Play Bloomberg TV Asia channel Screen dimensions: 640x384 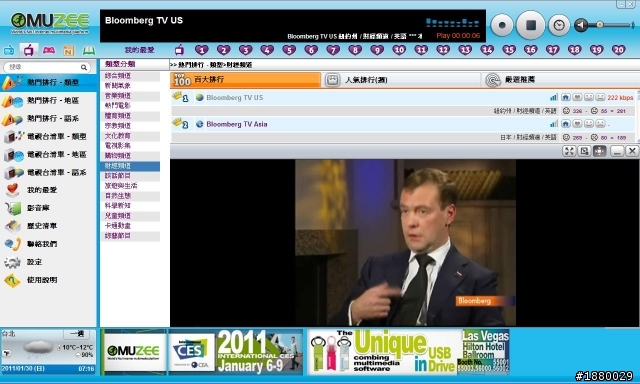pyautogui.click(x=237, y=124)
